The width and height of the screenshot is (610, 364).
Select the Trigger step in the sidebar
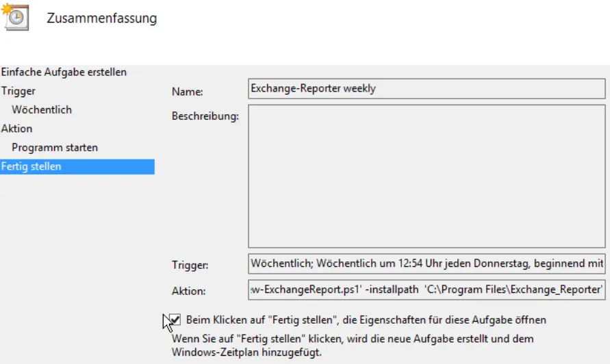point(18,91)
